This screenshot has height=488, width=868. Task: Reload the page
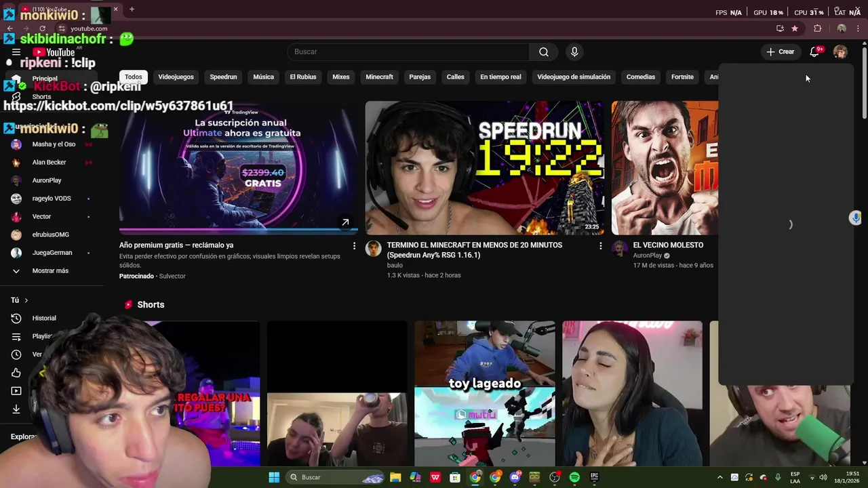tap(42, 28)
